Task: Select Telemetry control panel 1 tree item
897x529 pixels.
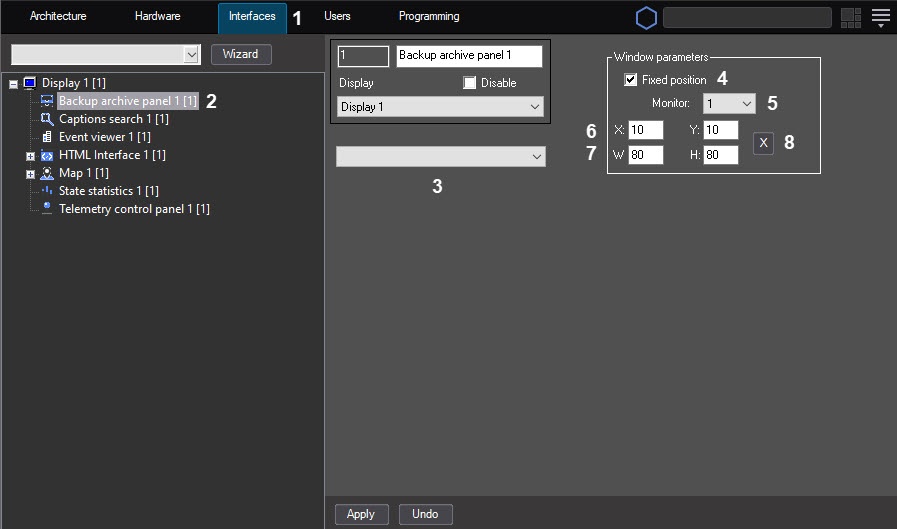Action: click(134, 209)
